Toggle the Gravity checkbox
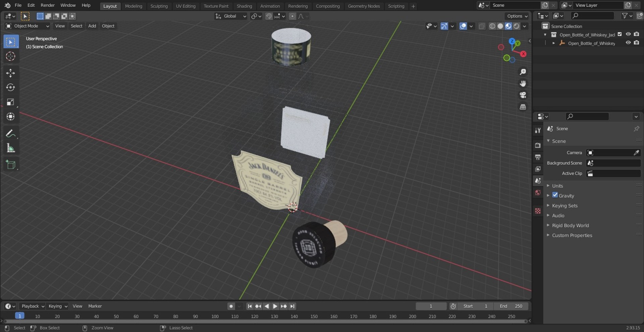 (555, 195)
